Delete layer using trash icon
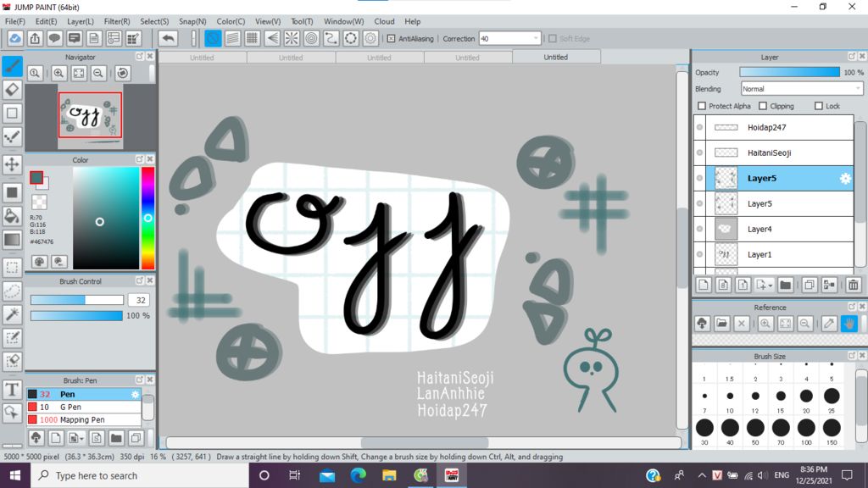The image size is (868, 488). [x=853, y=285]
